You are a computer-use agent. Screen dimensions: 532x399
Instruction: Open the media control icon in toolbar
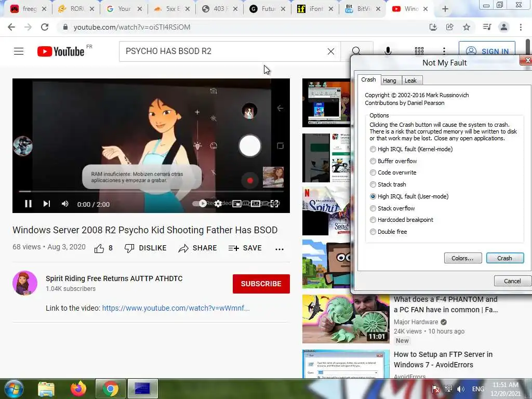pos(487,27)
